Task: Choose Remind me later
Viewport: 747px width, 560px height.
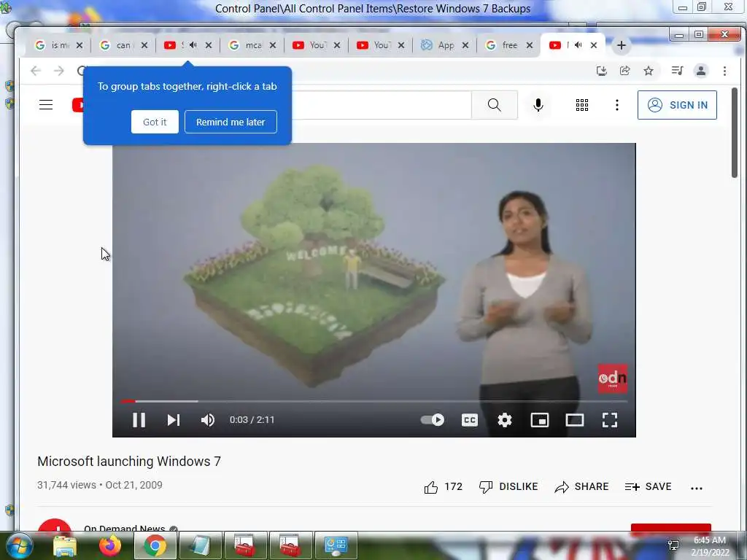Action: point(231,122)
